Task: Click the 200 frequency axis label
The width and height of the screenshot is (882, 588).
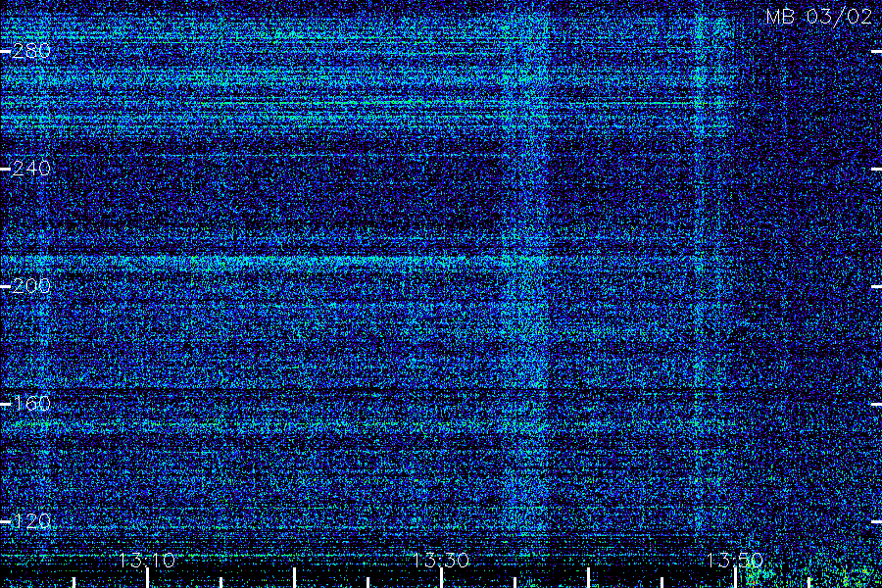Action: (31, 286)
